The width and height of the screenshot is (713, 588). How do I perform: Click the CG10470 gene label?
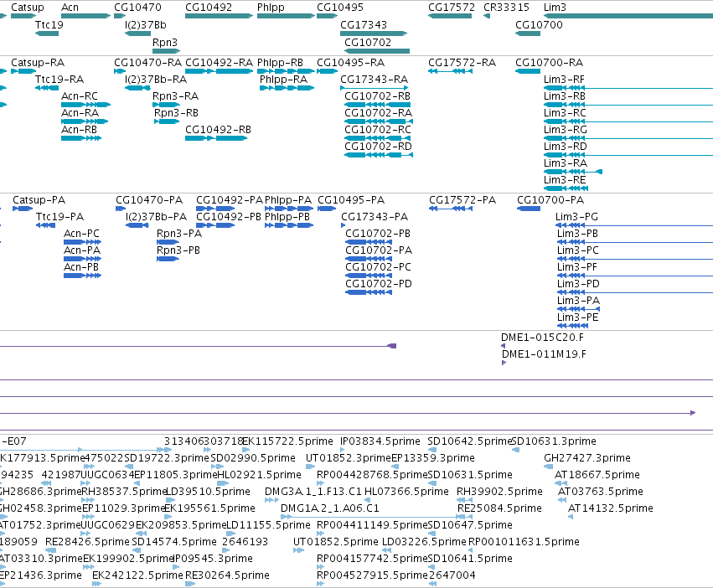[x=137, y=8]
